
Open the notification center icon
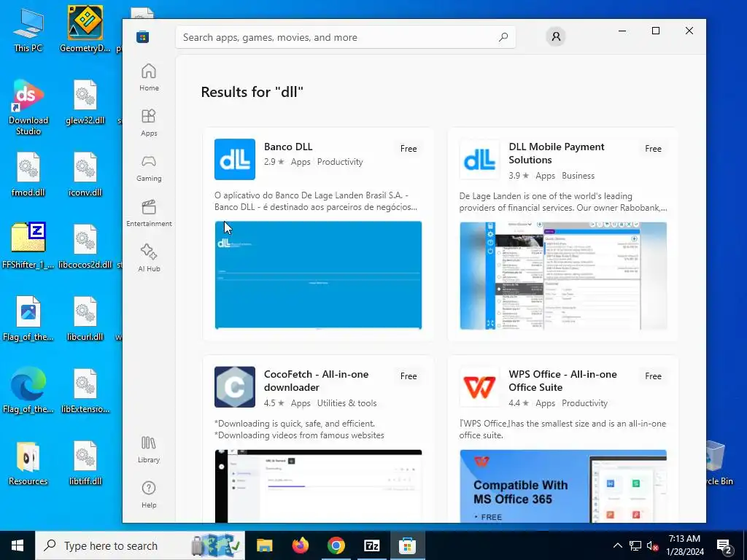click(x=724, y=546)
